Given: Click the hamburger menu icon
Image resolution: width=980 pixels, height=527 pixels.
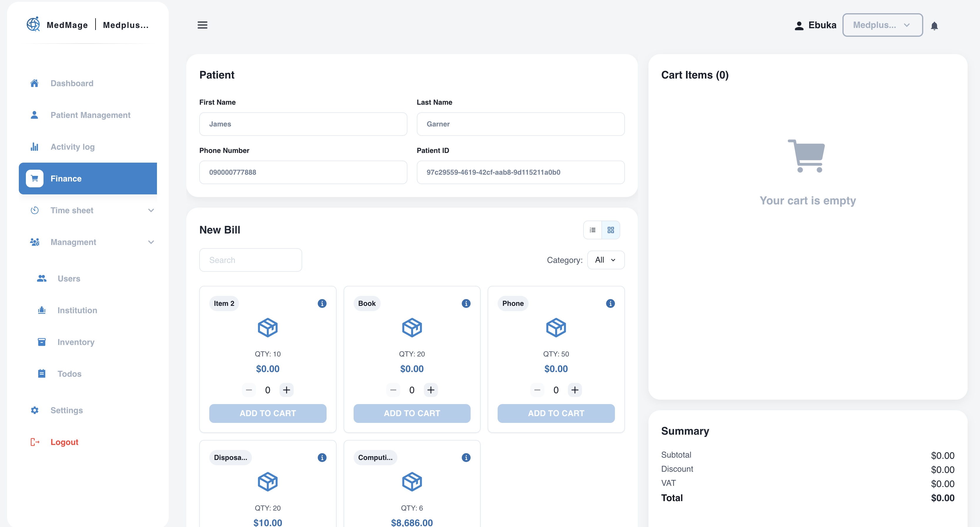Looking at the screenshot, I should coord(203,25).
